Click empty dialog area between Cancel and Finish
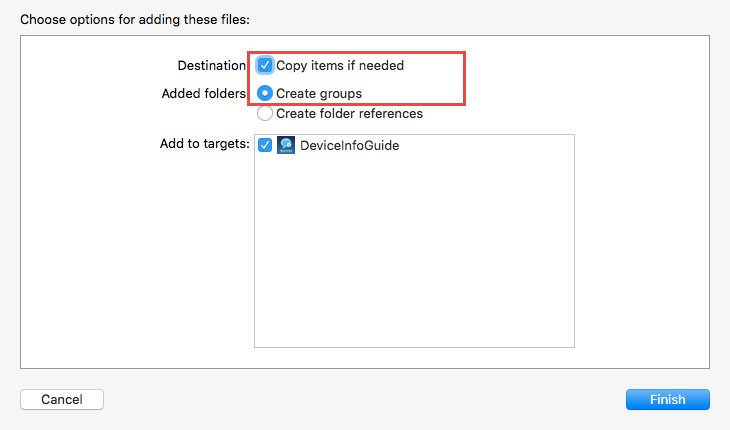Viewport: 730px width, 430px height. [x=365, y=399]
